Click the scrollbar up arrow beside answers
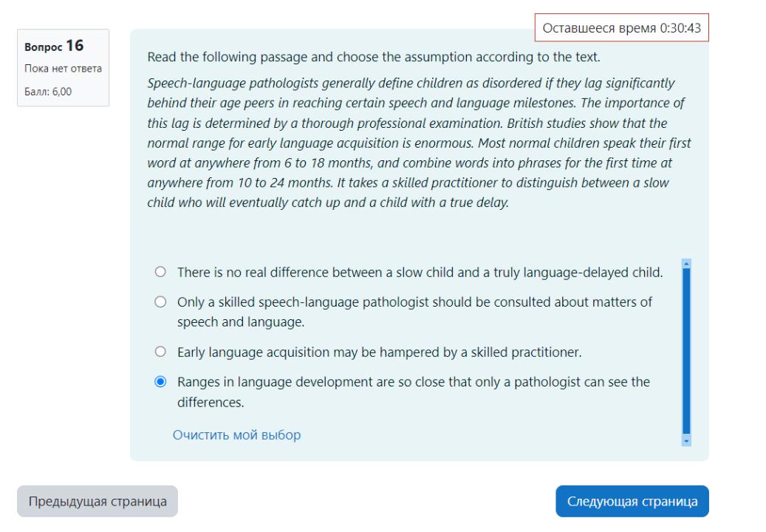Viewport: 766px width, 532px height. (686, 264)
